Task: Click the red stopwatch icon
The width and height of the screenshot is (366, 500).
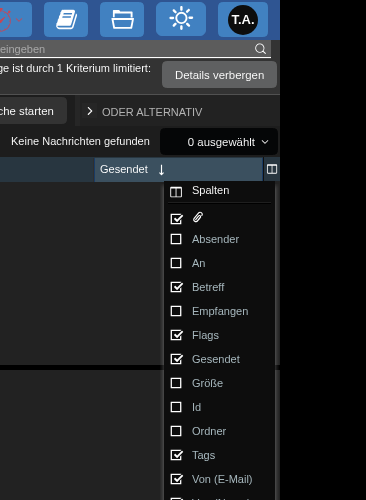Action: [x=5, y=20]
